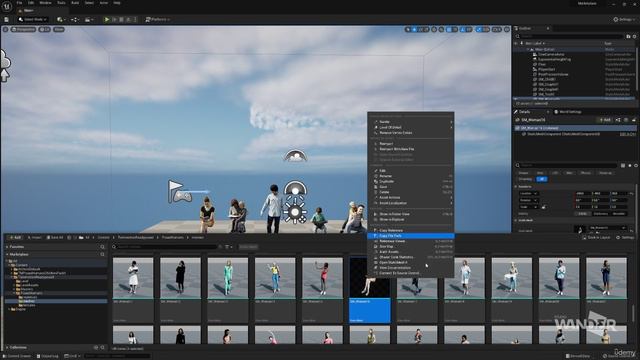Click the maximize viewport icon
The height and width of the screenshot is (360, 640).
click(x=507, y=29)
